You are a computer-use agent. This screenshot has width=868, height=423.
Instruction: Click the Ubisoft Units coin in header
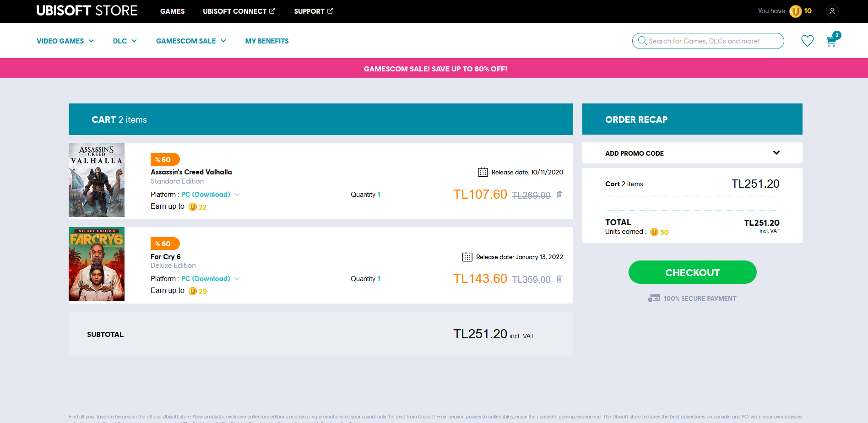pos(796,11)
